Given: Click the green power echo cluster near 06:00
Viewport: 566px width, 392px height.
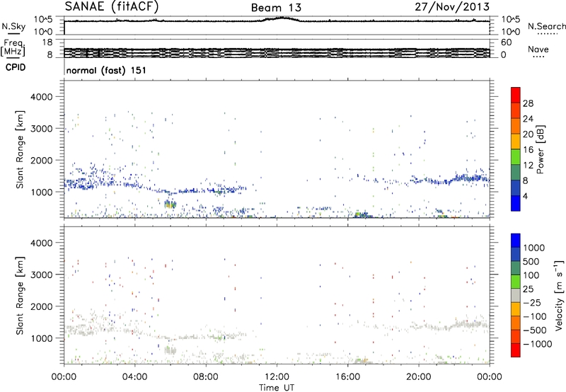Looking at the screenshot, I should pos(170,204).
